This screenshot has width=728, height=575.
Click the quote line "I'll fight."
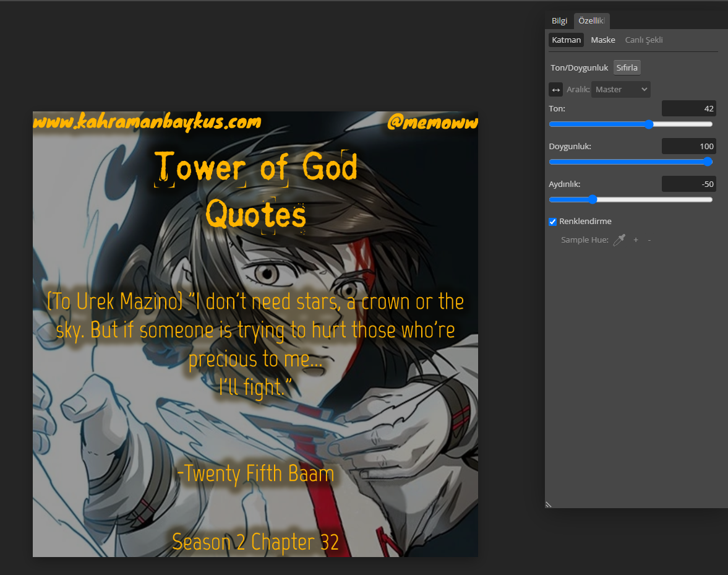coord(255,387)
